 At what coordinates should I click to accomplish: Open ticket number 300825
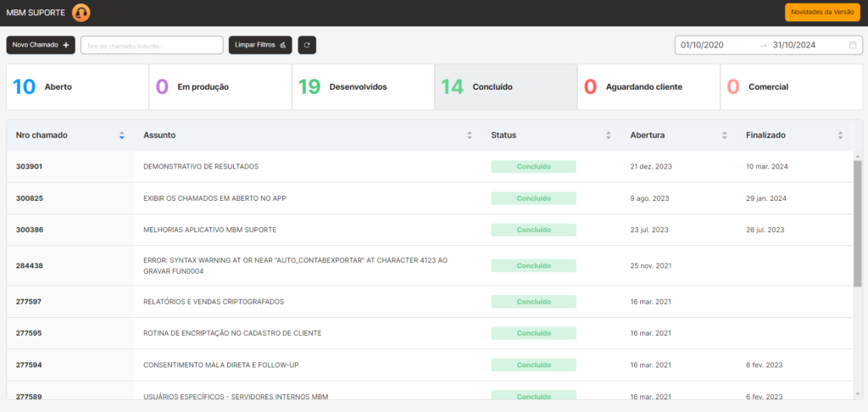[29, 198]
